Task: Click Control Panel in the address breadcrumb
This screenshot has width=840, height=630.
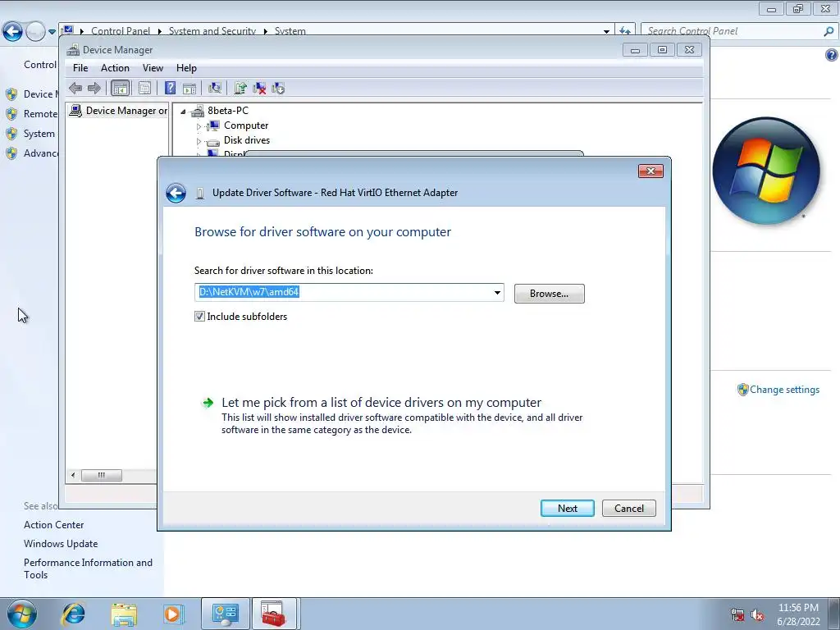Action: (121, 31)
